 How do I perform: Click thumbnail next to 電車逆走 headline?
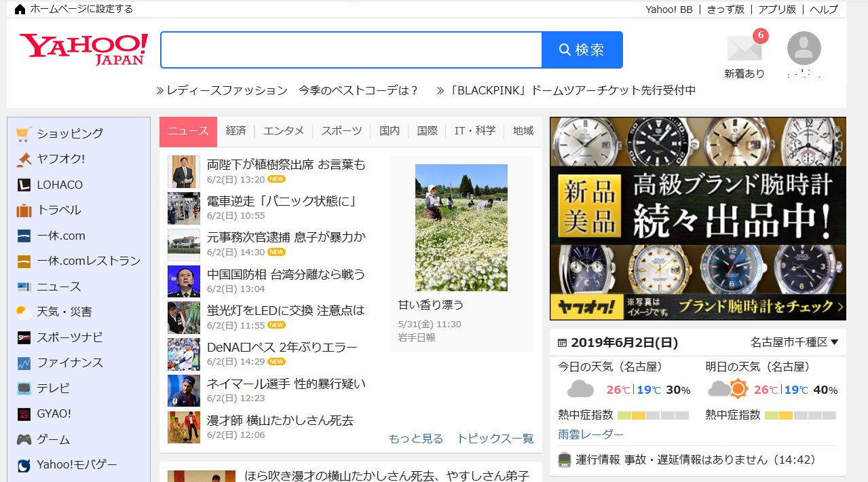183,208
